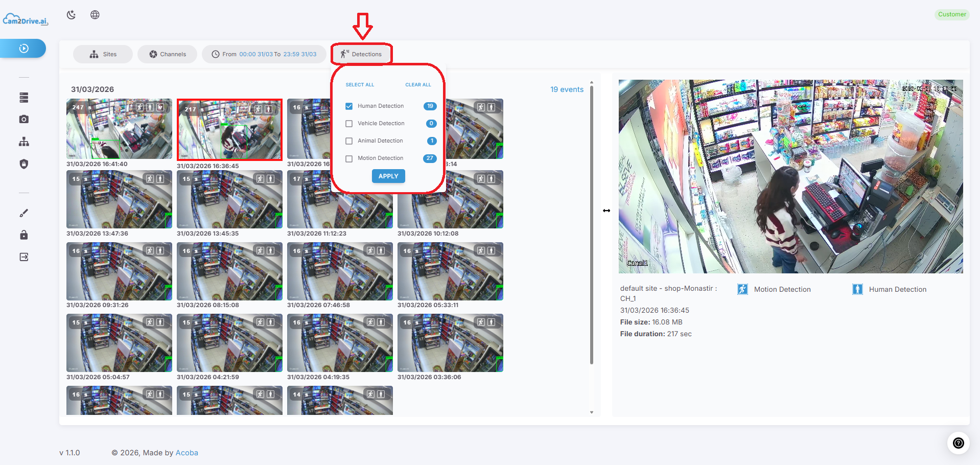Open the Acoba link in footer

click(186, 453)
